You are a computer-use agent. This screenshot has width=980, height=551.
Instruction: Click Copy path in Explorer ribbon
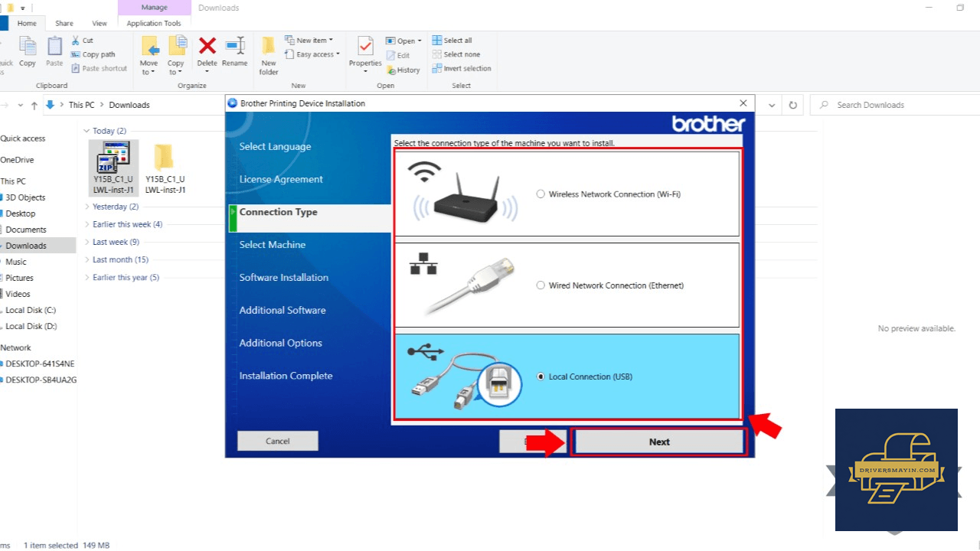[x=93, y=54]
